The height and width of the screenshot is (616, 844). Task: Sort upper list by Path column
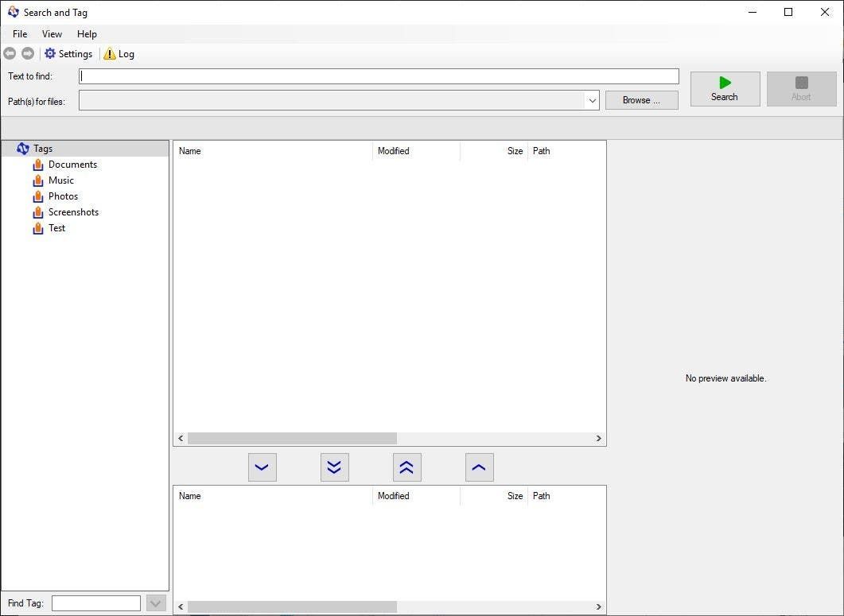pyautogui.click(x=566, y=151)
